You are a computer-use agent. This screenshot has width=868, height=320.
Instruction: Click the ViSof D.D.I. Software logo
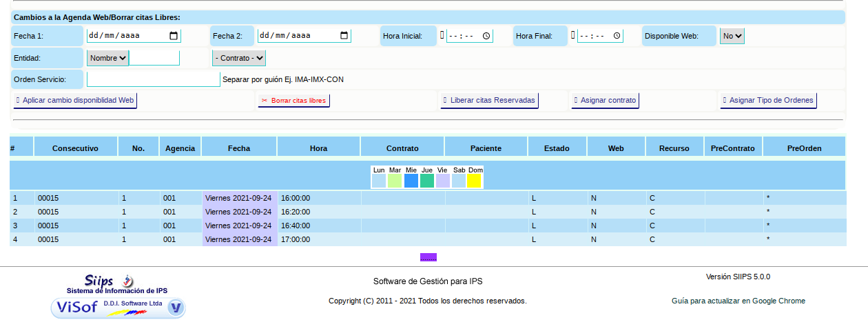pyautogui.click(x=118, y=307)
